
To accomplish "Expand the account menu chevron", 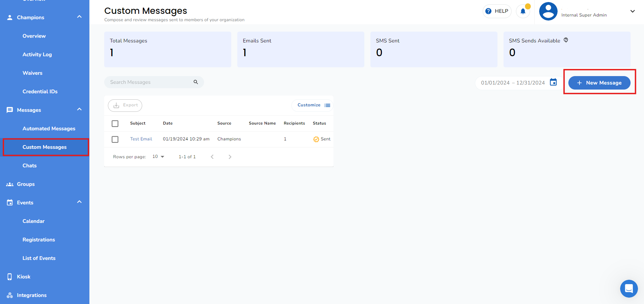I will pos(632,11).
